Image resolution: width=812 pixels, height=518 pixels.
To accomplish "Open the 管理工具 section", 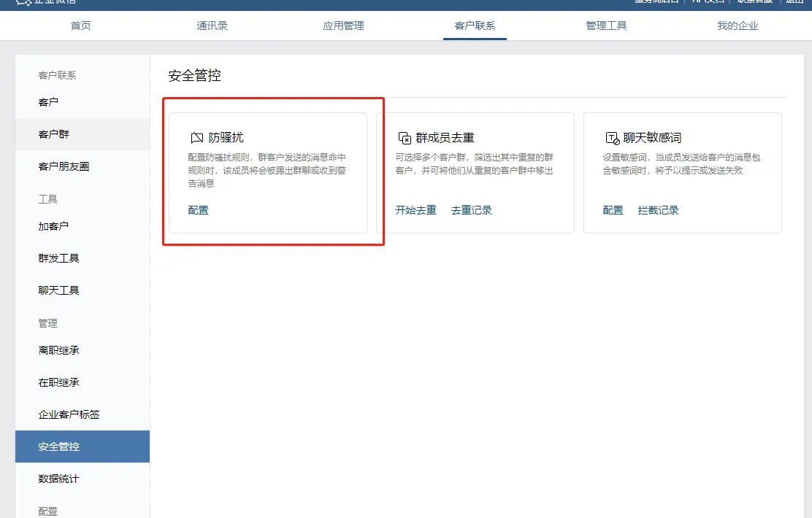I will click(606, 24).
